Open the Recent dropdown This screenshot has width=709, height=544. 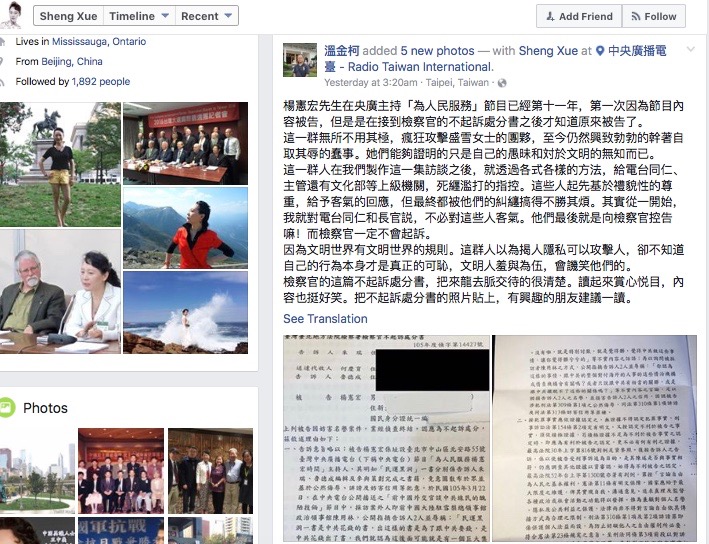point(206,16)
